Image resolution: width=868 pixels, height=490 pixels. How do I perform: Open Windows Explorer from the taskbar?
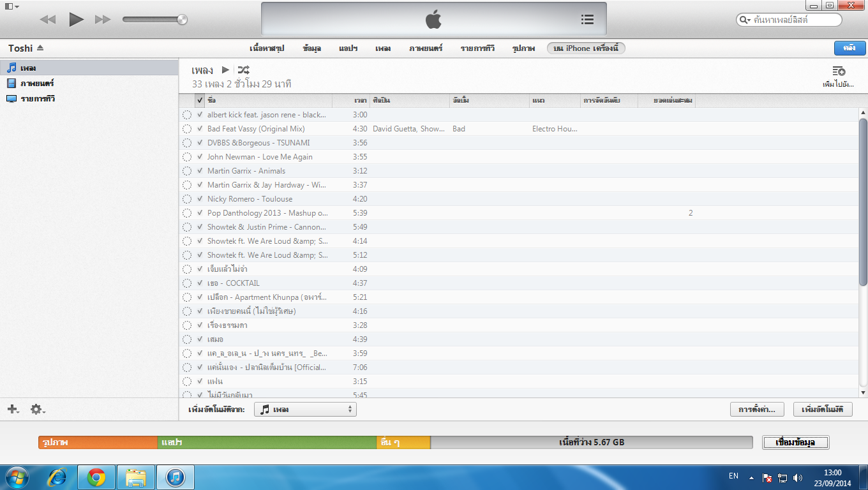(x=136, y=477)
